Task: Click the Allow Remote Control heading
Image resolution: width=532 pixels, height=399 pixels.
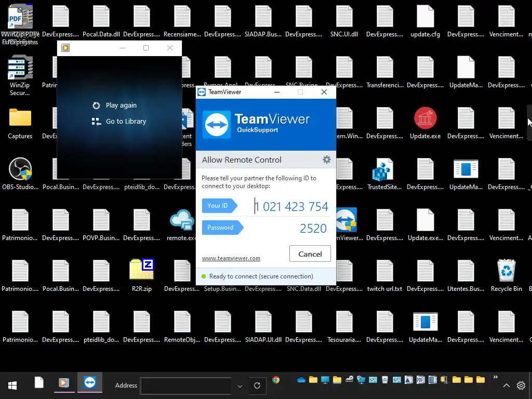Action: (x=242, y=160)
